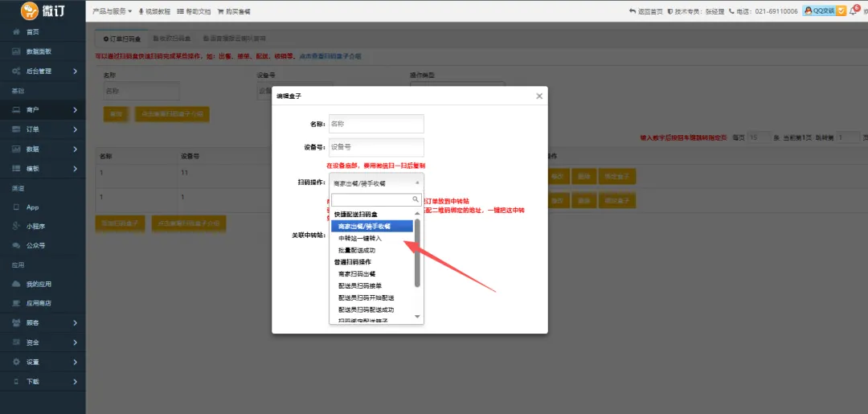Click the 跳转第 page number field

[x=848, y=137]
